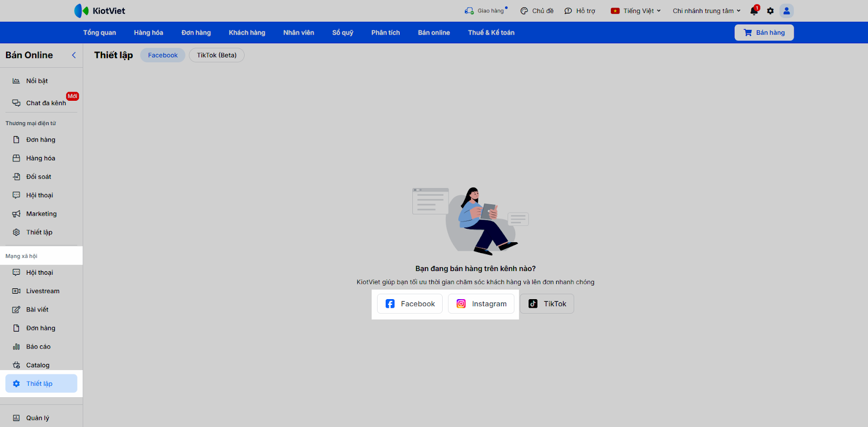Open the Khách hàng menu

tap(247, 33)
